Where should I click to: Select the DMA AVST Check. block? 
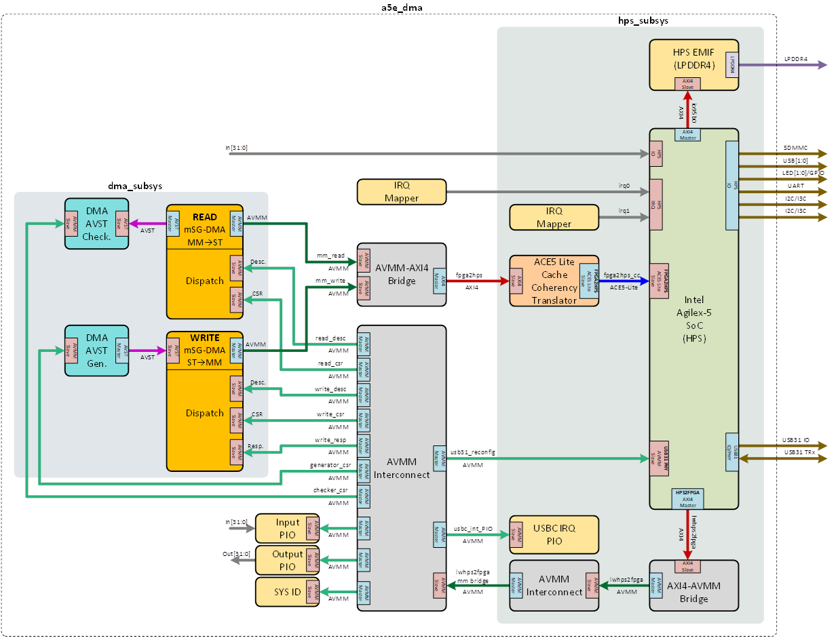point(96,224)
